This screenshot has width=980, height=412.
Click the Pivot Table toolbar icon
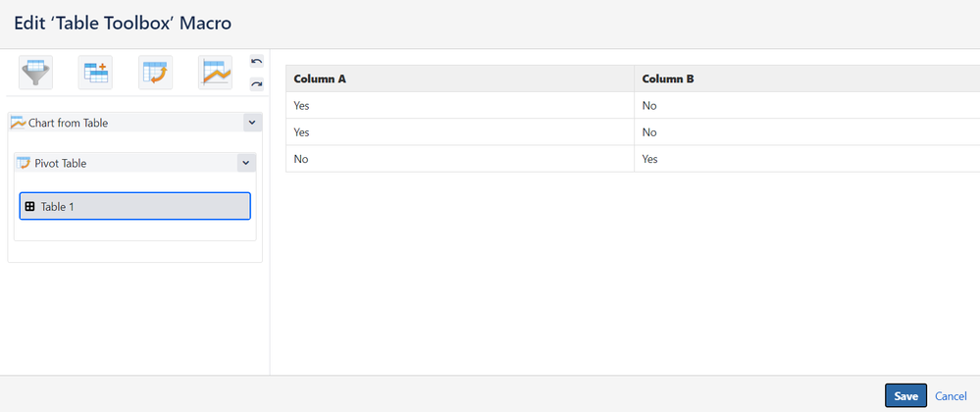click(x=155, y=73)
